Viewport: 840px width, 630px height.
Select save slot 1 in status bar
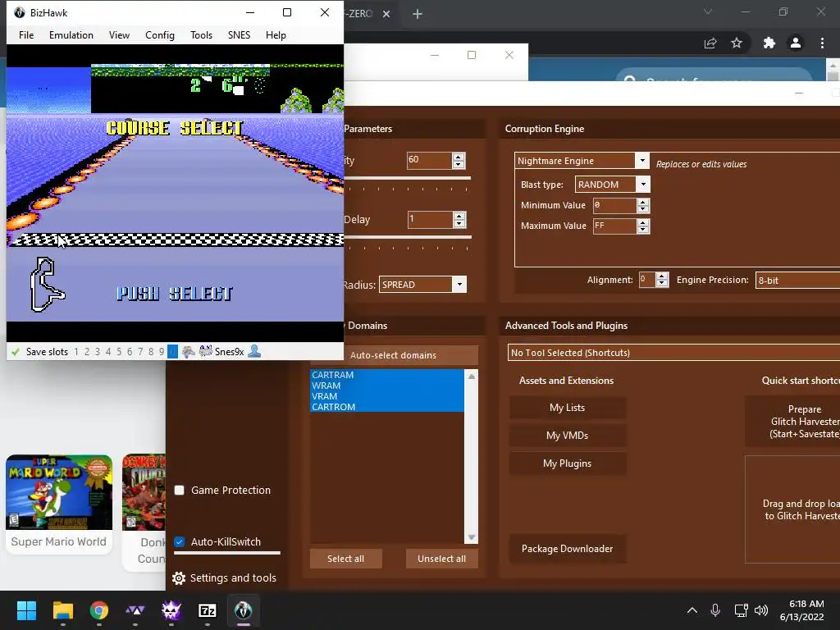[x=76, y=352]
